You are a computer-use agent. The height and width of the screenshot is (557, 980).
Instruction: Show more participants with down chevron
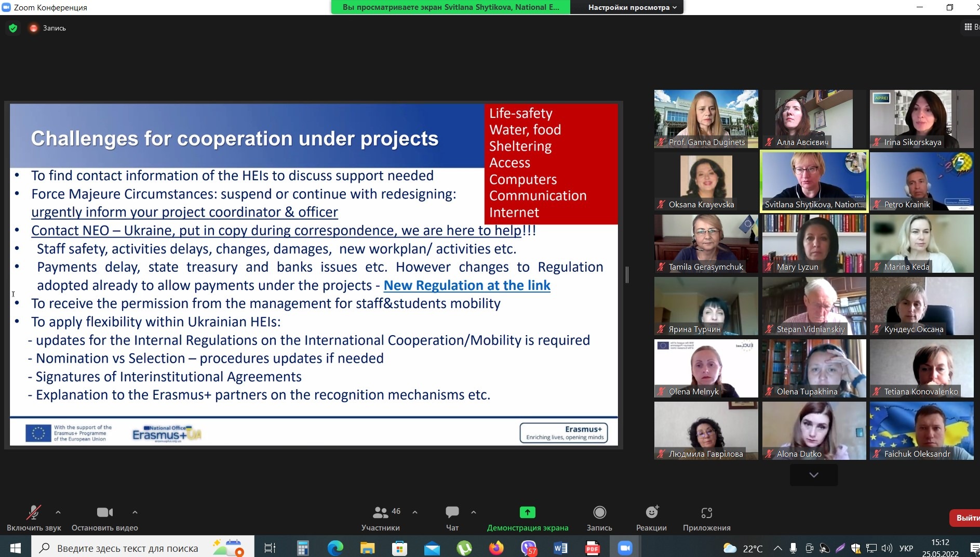(813, 475)
